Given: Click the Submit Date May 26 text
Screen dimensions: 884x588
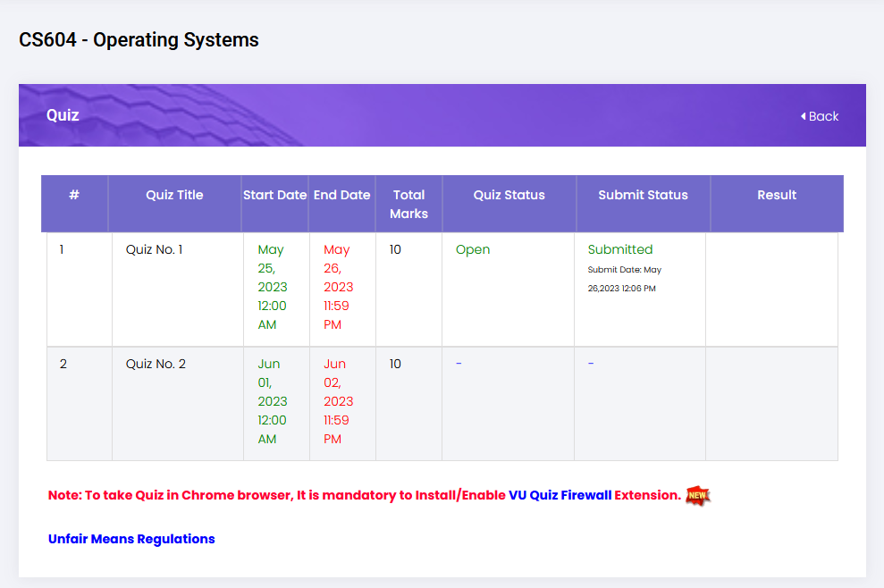Looking at the screenshot, I should tap(625, 279).
